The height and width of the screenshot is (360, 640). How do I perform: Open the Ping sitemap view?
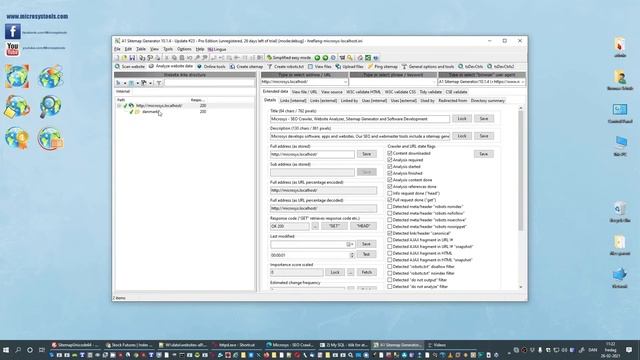pos(383,66)
